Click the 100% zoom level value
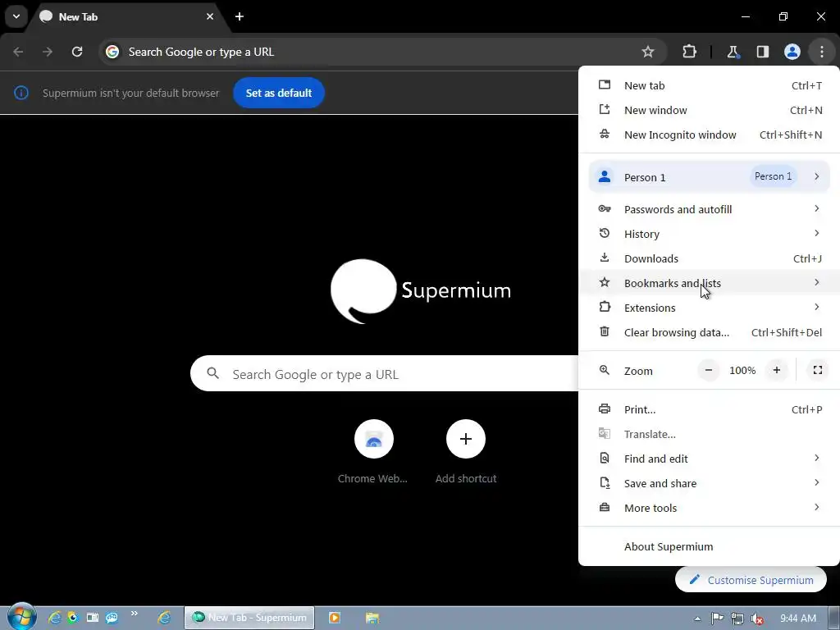The width and height of the screenshot is (840, 630). tap(742, 370)
